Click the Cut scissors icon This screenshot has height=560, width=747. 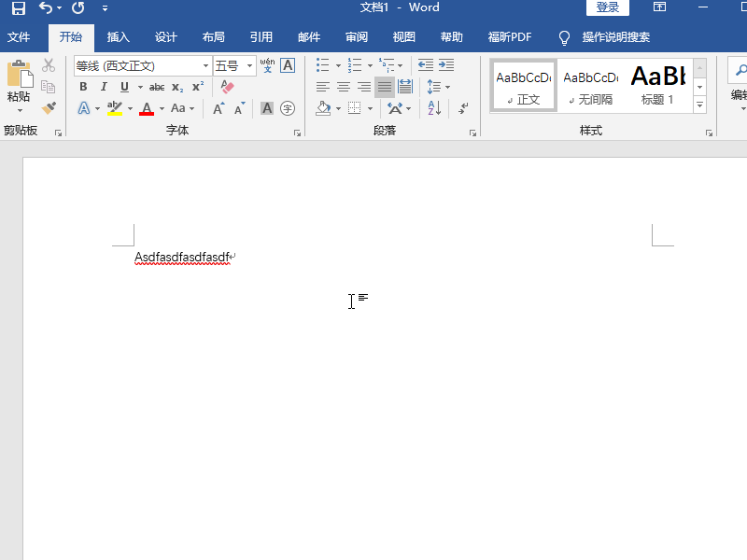coord(49,65)
